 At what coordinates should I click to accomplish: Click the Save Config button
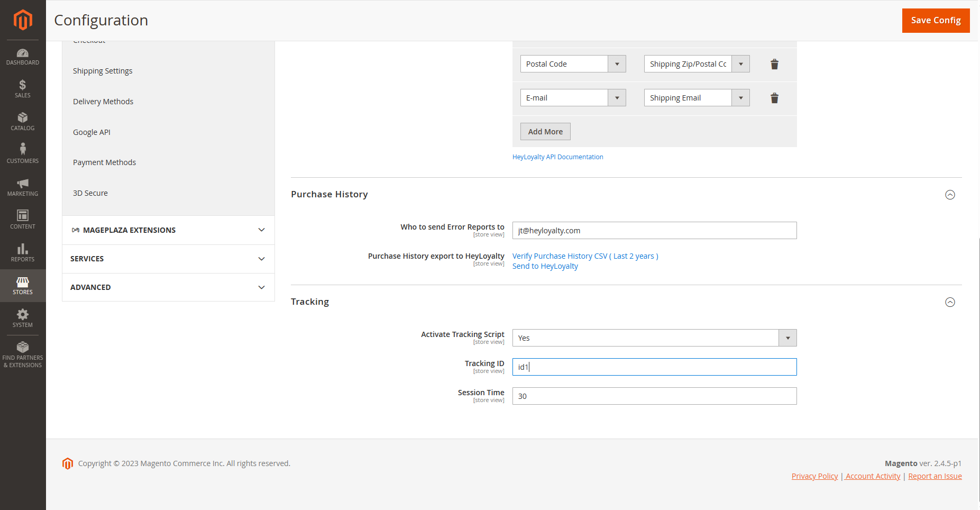[x=936, y=21]
